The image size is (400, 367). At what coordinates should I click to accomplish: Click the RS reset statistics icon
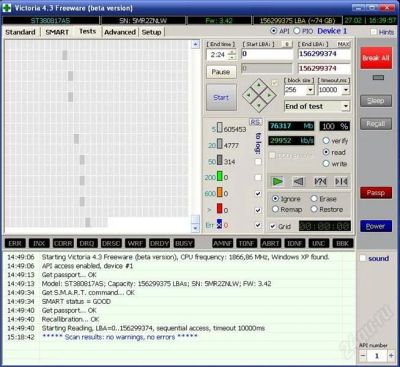pyautogui.click(x=255, y=122)
